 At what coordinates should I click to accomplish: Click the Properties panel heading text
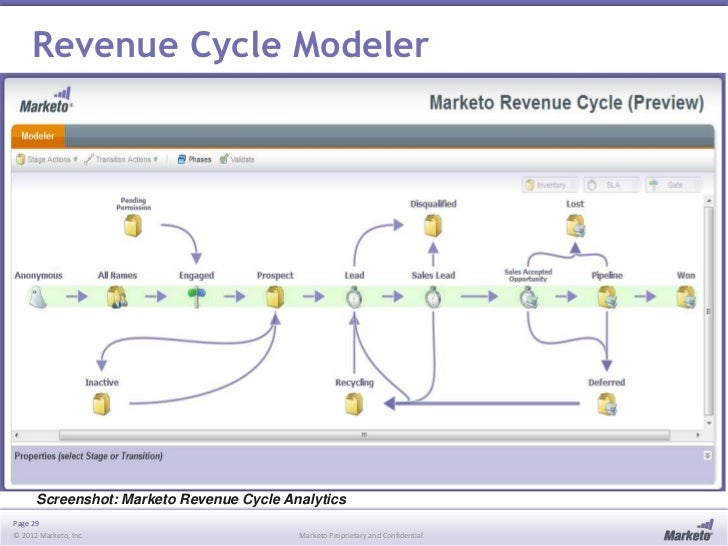click(x=88, y=456)
